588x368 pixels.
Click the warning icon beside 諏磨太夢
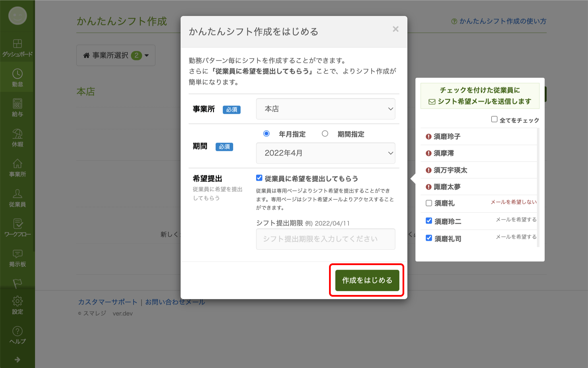[x=429, y=187]
